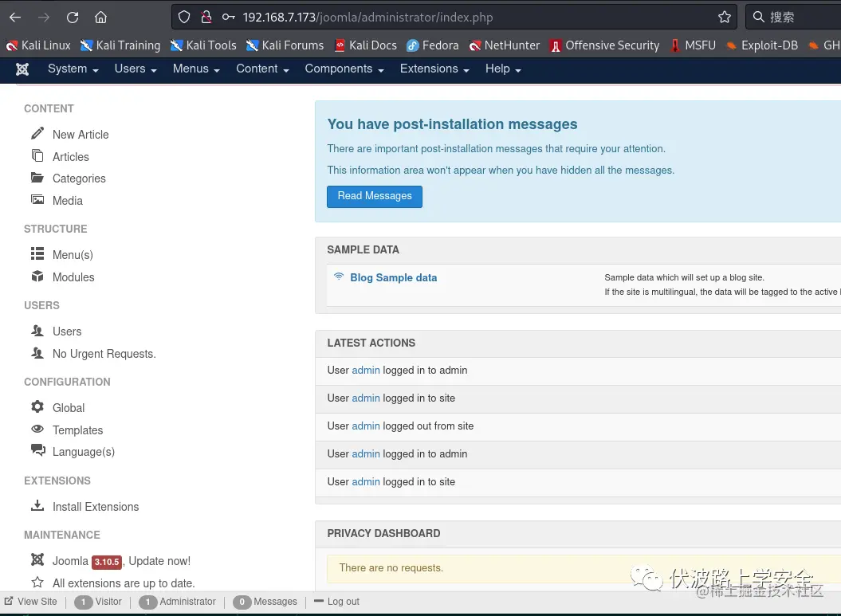
Task: Click the Joomla icon under Maintenance
Action: pos(37,559)
